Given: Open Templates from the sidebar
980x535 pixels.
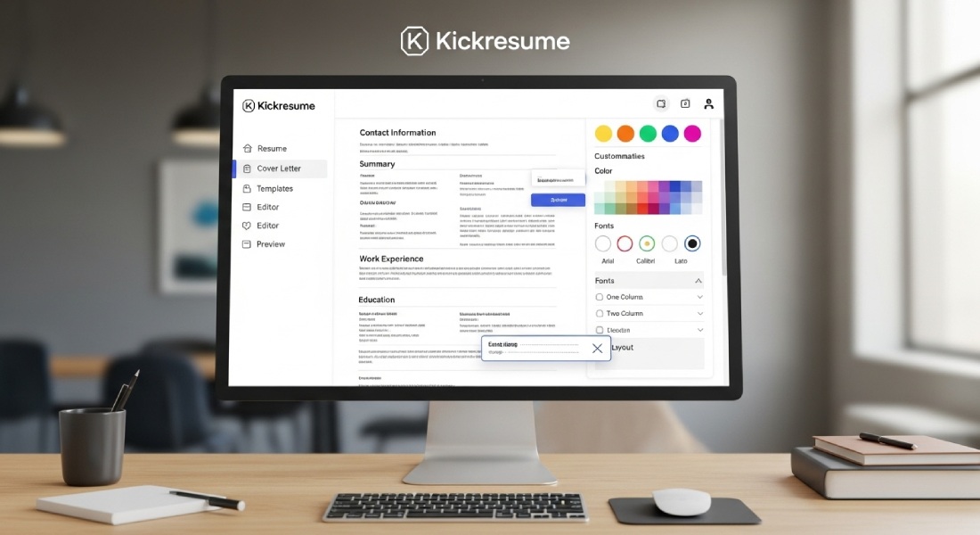Looking at the screenshot, I should 267,188.
